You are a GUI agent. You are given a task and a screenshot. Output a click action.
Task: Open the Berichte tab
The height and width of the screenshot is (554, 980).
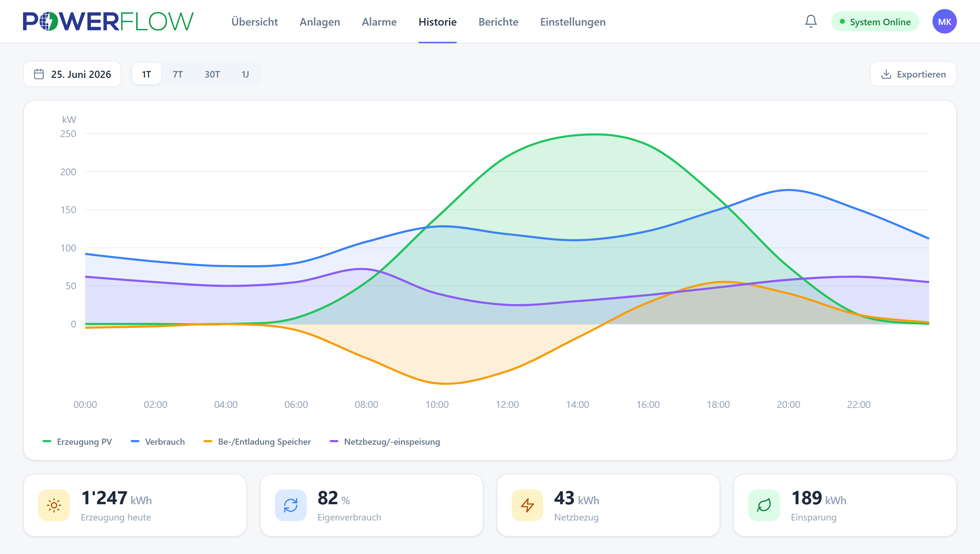tap(498, 22)
